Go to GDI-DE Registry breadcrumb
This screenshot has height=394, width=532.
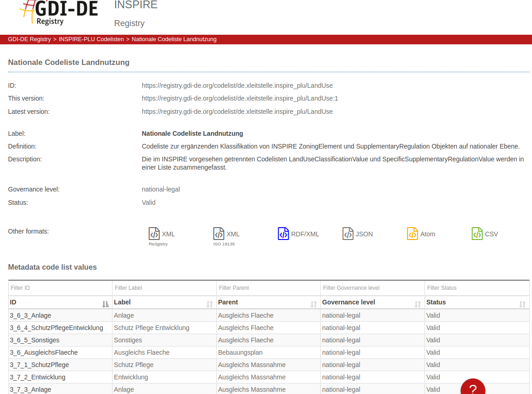click(x=29, y=39)
